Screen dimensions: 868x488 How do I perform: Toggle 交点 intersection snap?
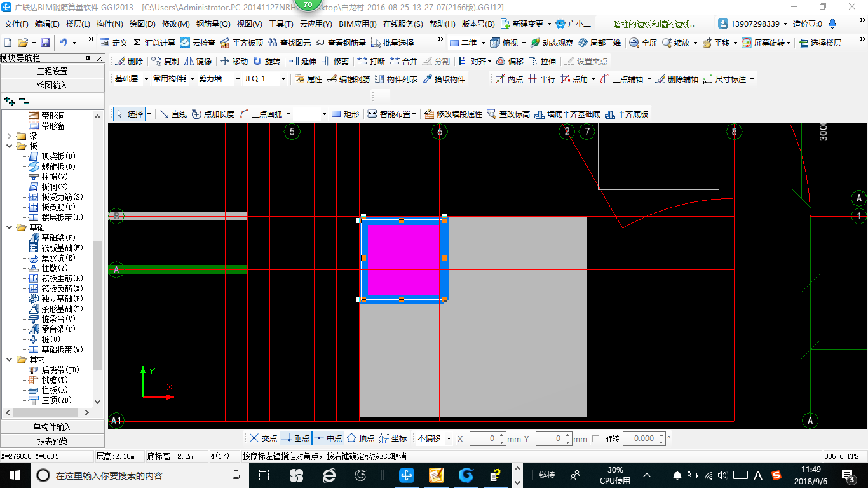click(x=263, y=438)
